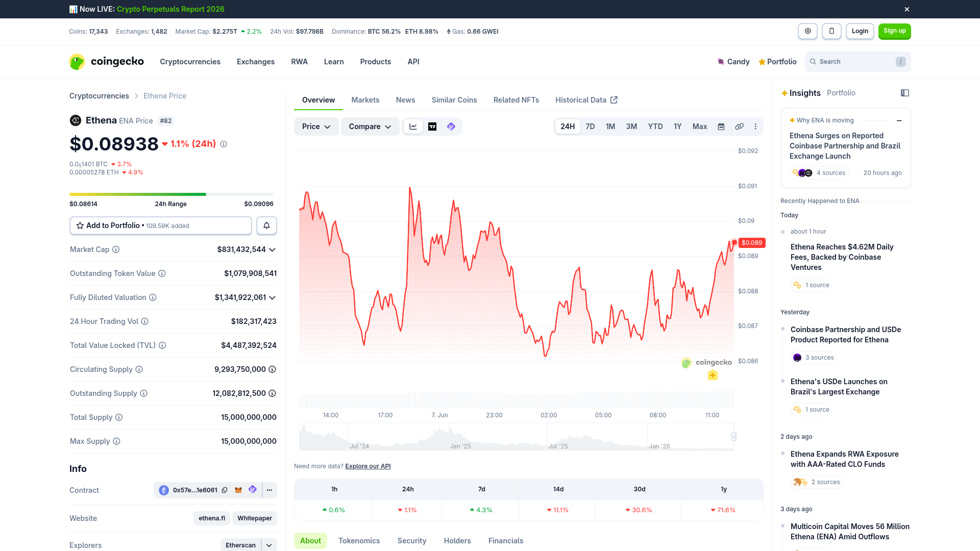980x551 pixels.
Task: Open the Compare dropdown
Action: point(370,127)
